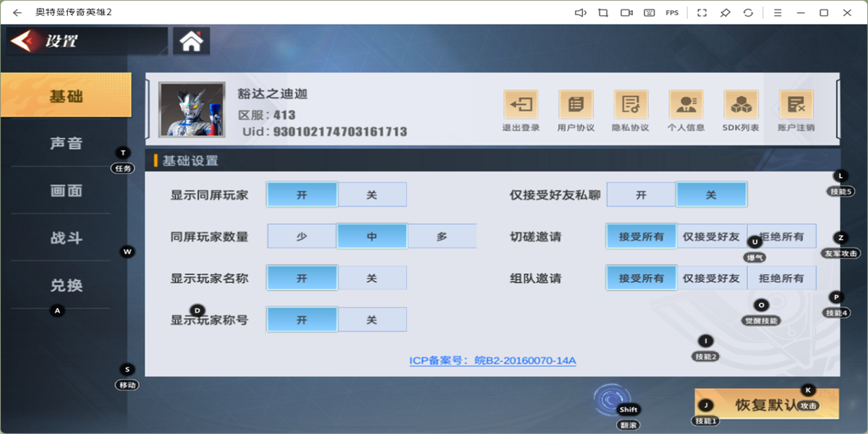Open the 隐私协议 privacy policy icon
Viewport: 868px width, 434px height.
click(x=631, y=106)
